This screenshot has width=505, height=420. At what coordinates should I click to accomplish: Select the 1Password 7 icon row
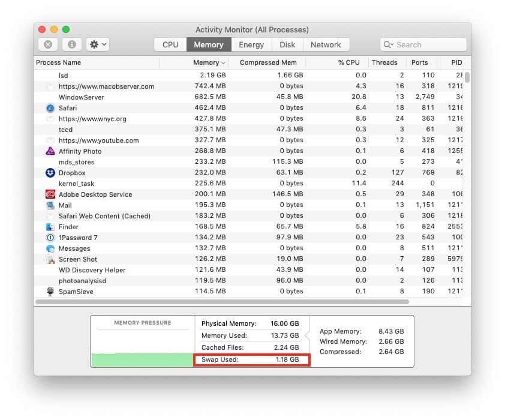[50, 238]
